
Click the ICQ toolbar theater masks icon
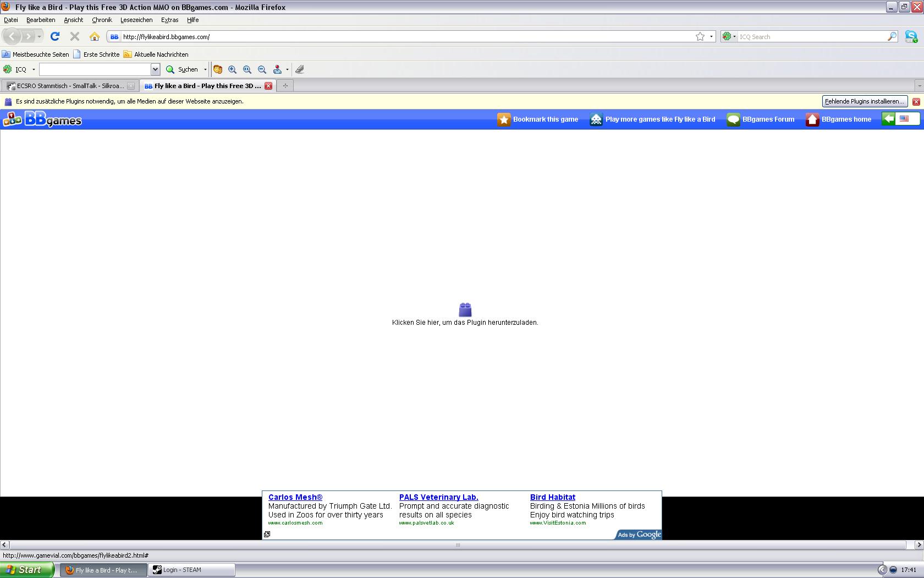pos(218,69)
